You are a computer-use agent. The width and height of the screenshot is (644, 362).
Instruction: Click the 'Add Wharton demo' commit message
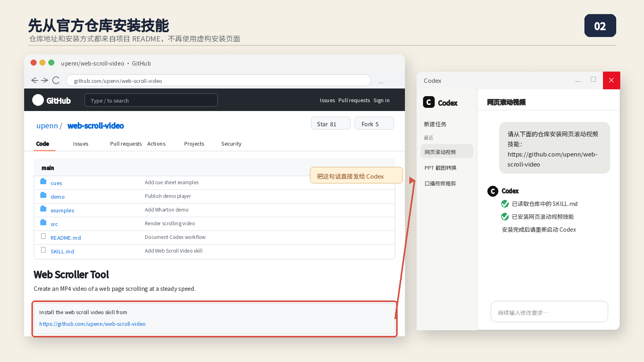(167, 210)
